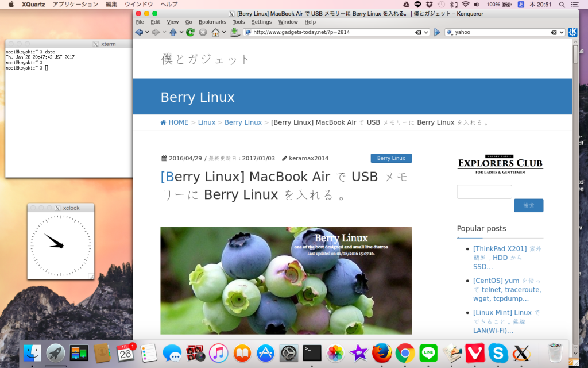Expand the Home button dropdown arrow
Screen dimensions: 588x368
point(224,32)
